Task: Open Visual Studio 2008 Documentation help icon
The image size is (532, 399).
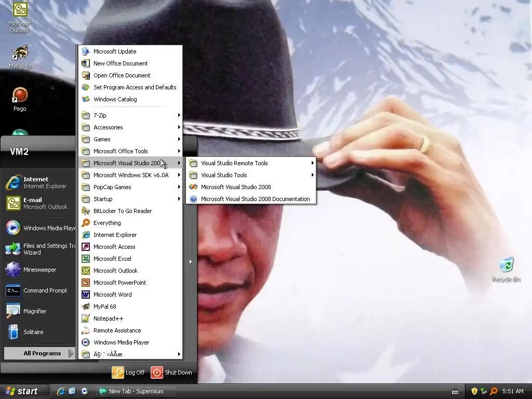Action: [193, 199]
